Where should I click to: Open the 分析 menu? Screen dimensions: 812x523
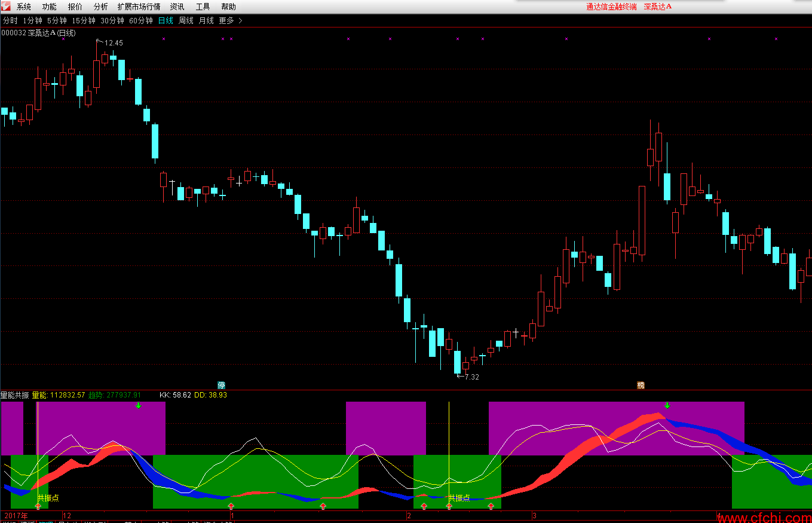coord(100,7)
